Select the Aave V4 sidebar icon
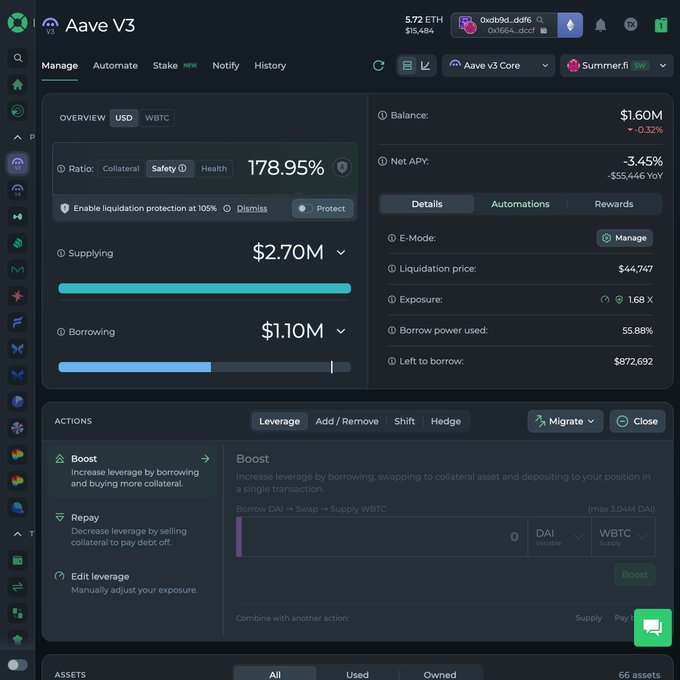The height and width of the screenshot is (680, 680). click(18, 190)
